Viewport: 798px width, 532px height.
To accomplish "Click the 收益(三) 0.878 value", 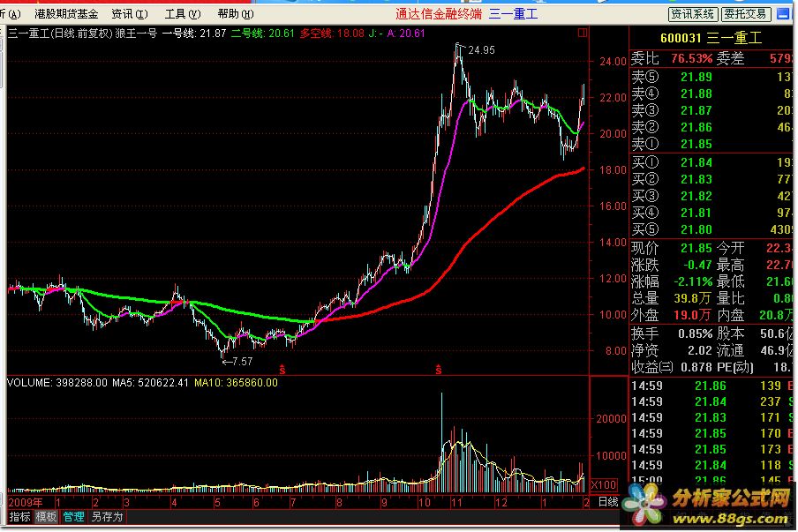I will click(696, 367).
